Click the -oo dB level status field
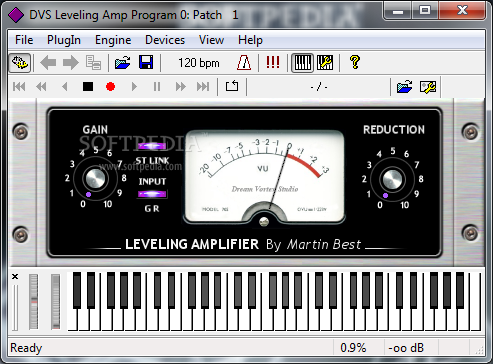This screenshot has width=493, height=364. [x=406, y=348]
